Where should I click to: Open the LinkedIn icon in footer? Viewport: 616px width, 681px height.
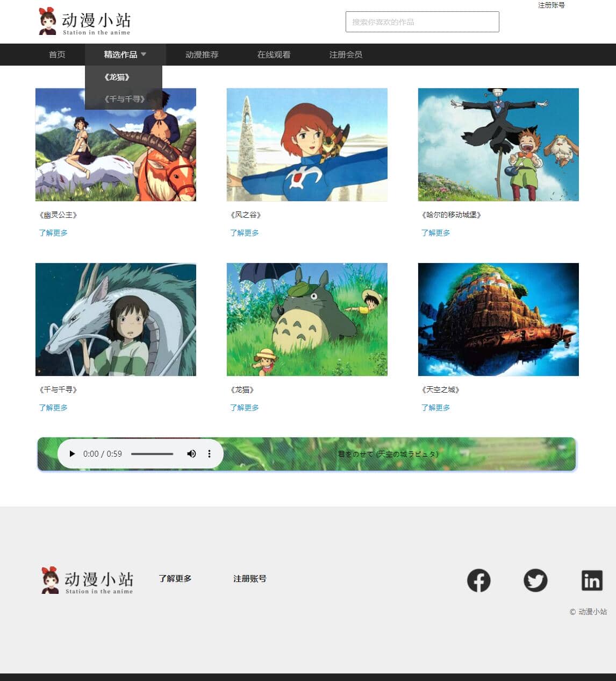[x=592, y=580]
